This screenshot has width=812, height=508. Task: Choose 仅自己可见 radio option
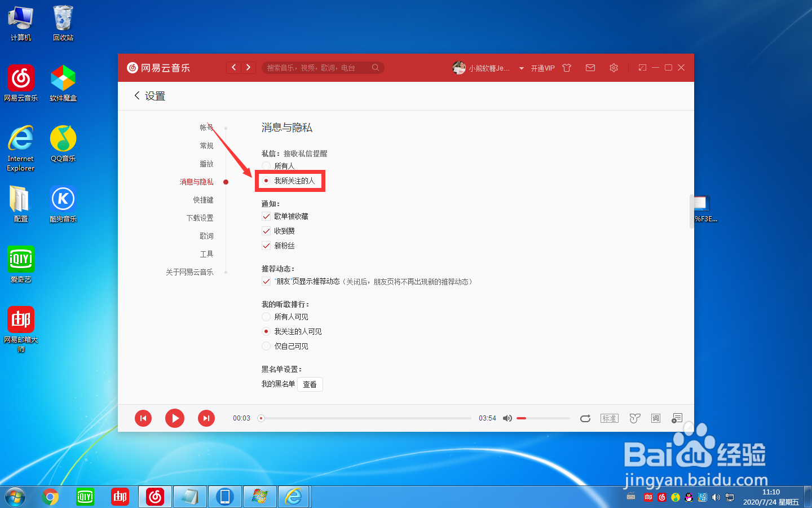[x=266, y=346]
